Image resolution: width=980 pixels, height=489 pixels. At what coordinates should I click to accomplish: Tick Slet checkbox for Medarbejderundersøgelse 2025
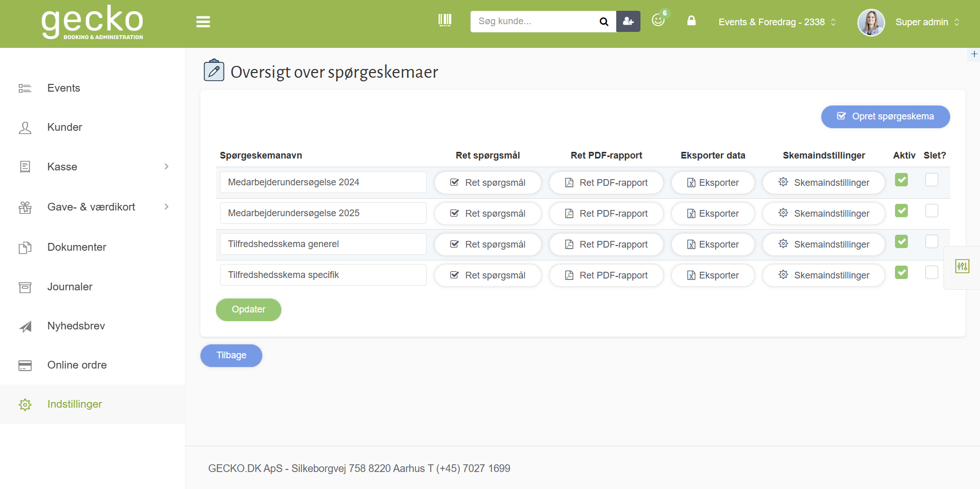[x=932, y=211]
